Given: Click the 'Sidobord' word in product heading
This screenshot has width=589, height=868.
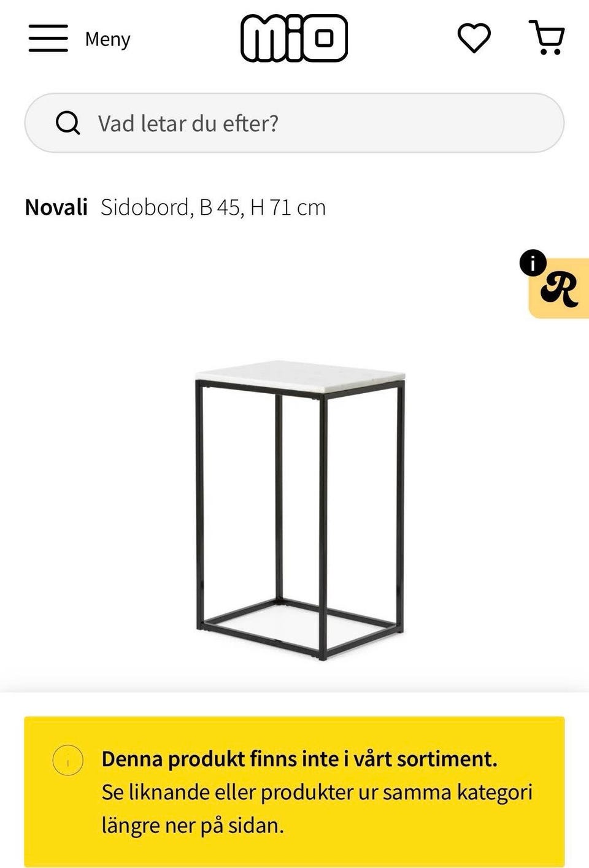Looking at the screenshot, I should 145,207.
